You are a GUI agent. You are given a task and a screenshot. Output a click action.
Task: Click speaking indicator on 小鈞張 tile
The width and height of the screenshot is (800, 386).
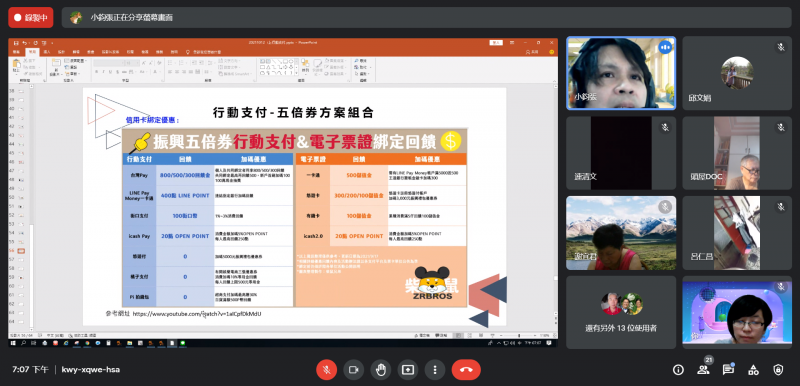pyautogui.click(x=664, y=47)
